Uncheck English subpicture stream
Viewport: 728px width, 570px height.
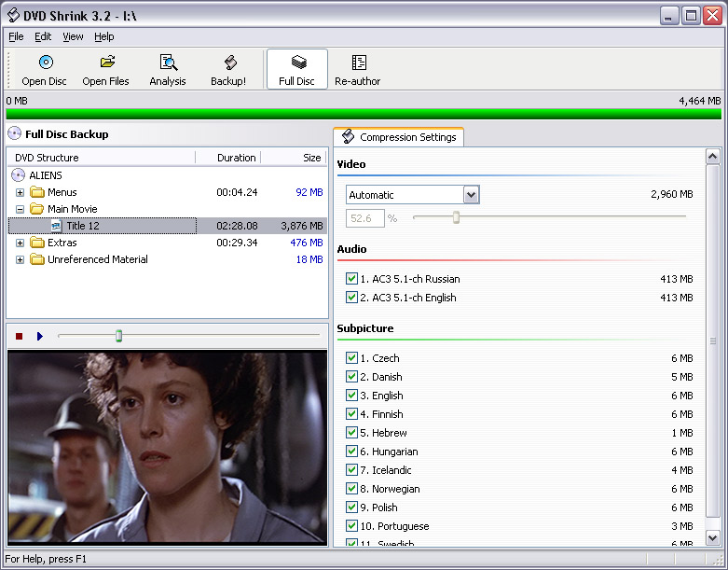click(351, 395)
